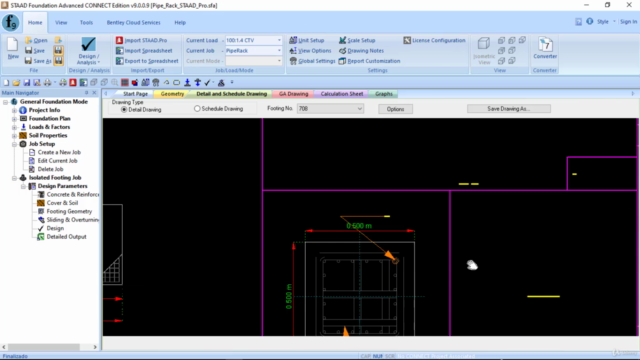Open View Options

[x=310, y=51]
